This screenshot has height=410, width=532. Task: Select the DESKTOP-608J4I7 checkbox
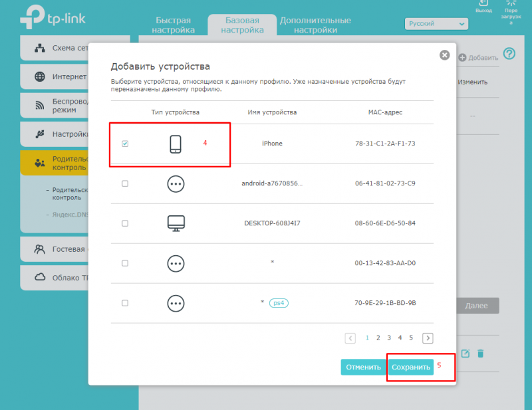[125, 223]
